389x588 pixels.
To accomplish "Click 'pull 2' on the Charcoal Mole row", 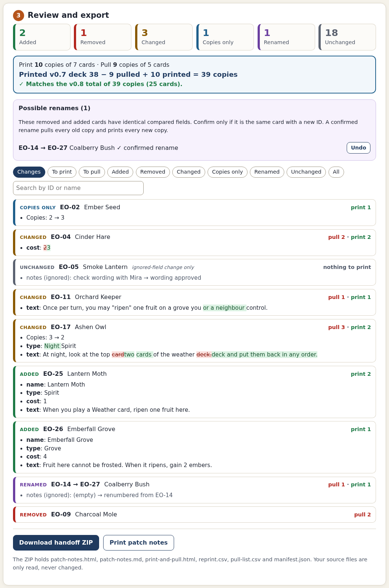I will pyautogui.click(x=363, y=515).
